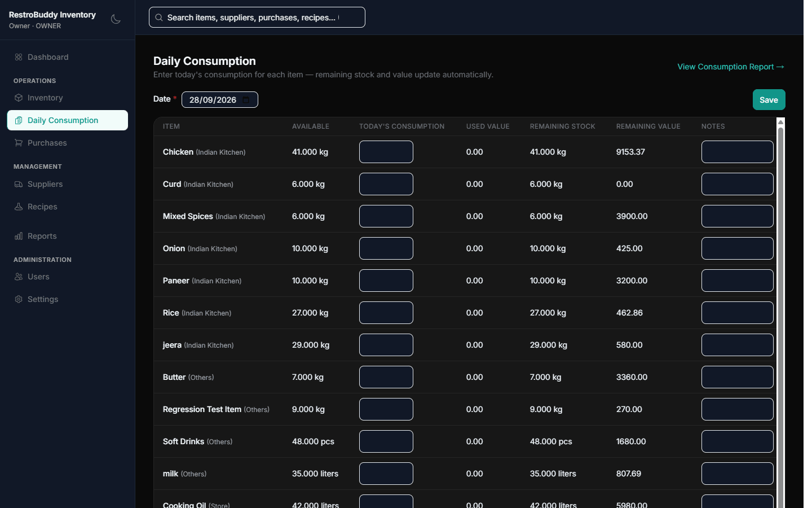This screenshot has height=508, width=812.
Task: Click Chicken remaining value 9153.37
Action: point(630,152)
